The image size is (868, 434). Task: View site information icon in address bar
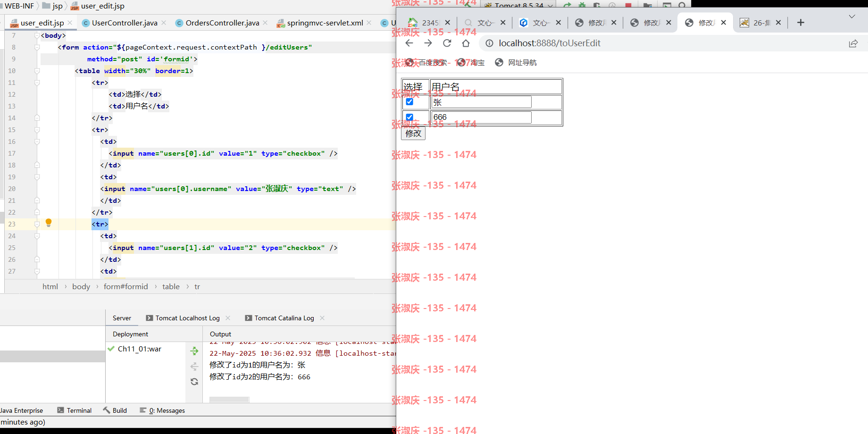tap(490, 43)
